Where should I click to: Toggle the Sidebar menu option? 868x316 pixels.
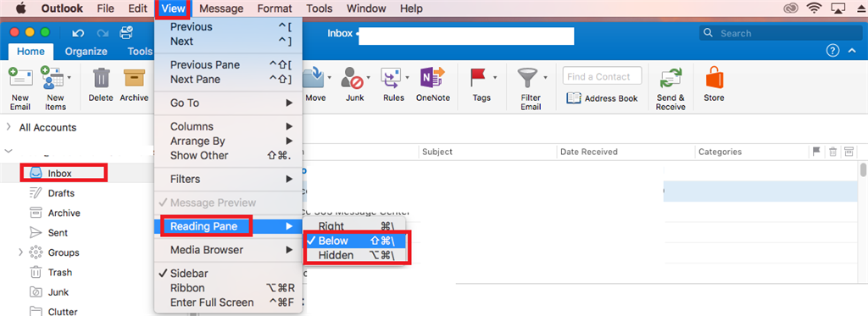(x=228, y=274)
